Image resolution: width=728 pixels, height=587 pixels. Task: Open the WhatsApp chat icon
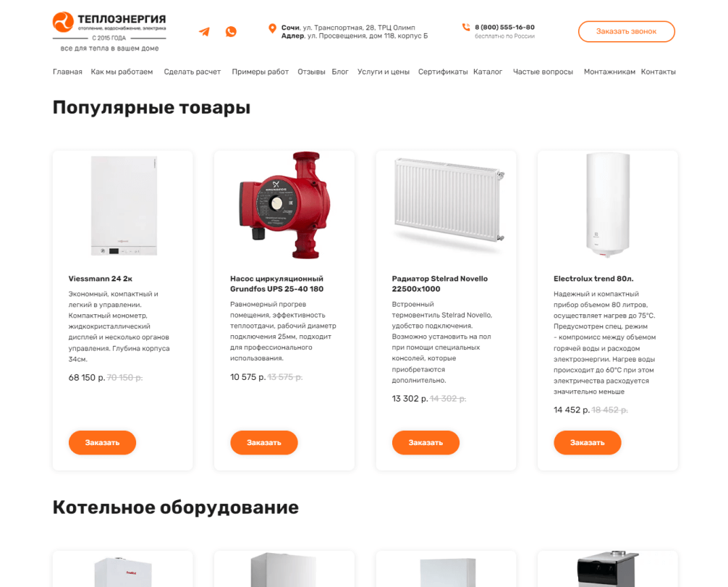(231, 32)
